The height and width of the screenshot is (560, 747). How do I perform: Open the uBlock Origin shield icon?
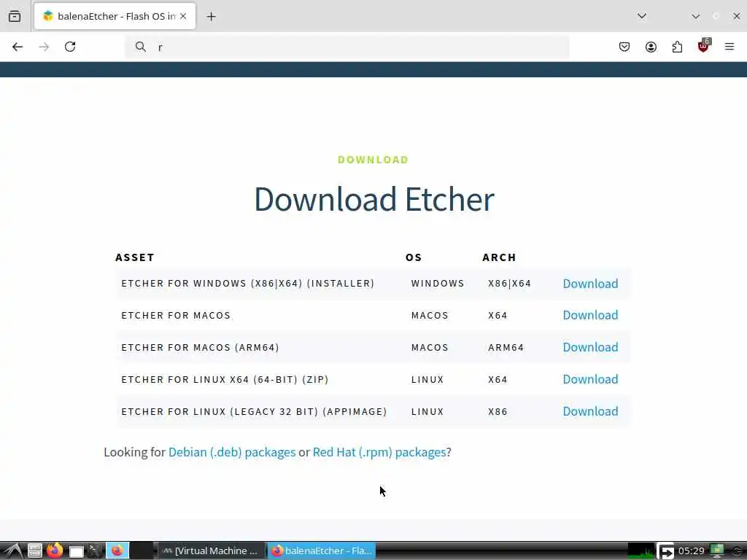click(703, 46)
